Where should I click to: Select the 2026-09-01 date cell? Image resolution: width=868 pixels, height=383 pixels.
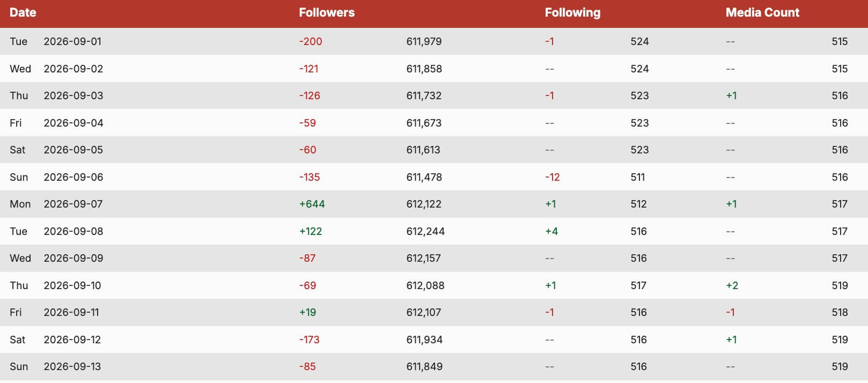[72, 42]
